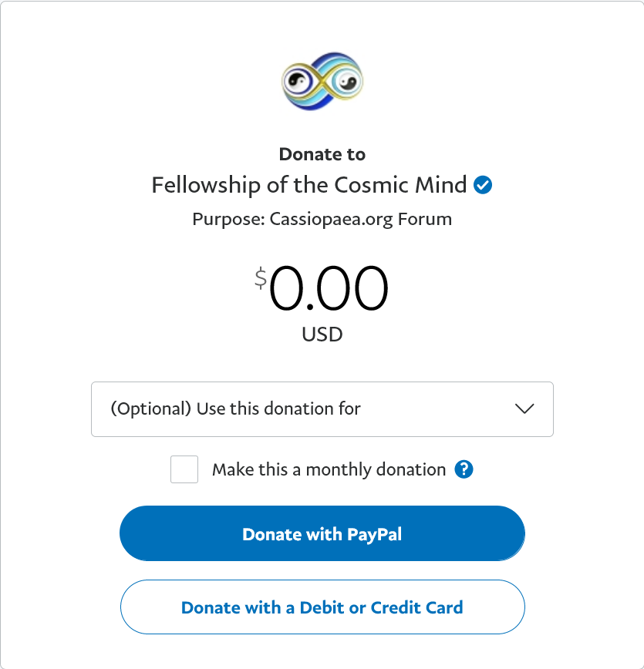
Task: Expand the donation purpose dropdown arrow
Action: click(524, 409)
